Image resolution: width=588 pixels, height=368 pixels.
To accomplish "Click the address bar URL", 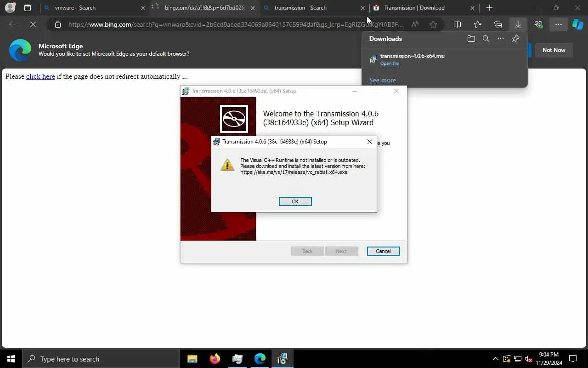I will click(235, 24).
